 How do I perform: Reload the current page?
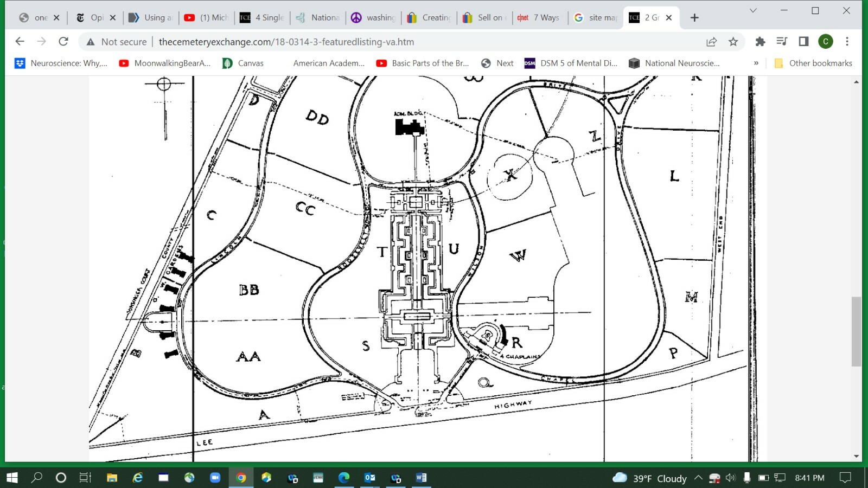[x=63, y=42]
